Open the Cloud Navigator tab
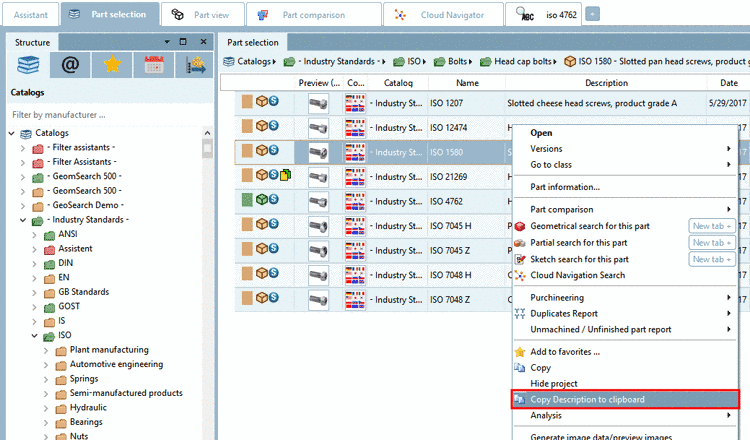Viewport: 750px width, 440px height. point(443,15)
